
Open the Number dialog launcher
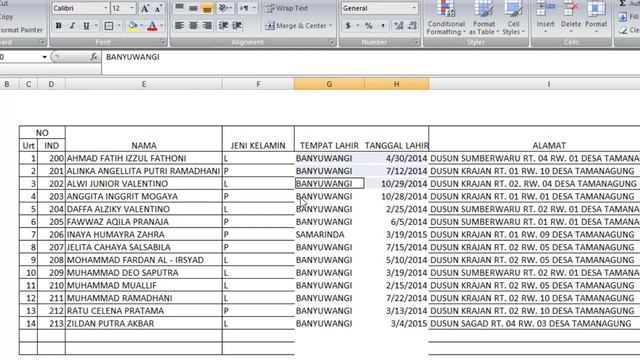pyautogui.click(x=416, y=42)
